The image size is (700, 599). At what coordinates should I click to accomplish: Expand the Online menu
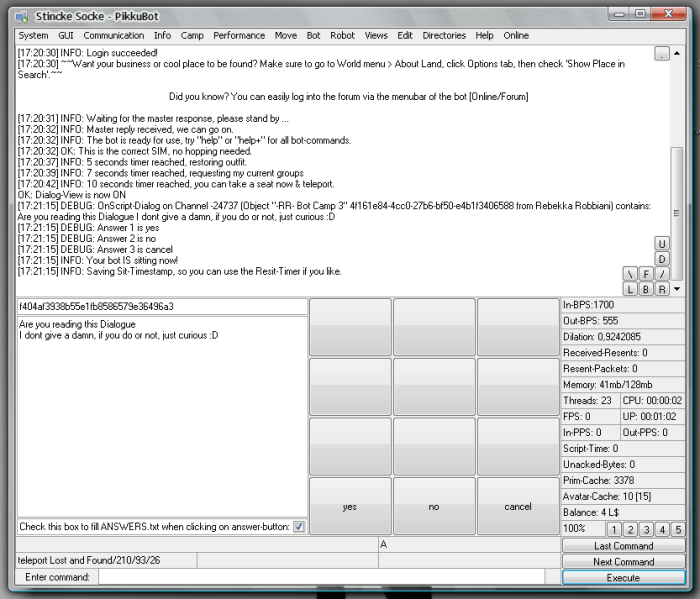tap(516, 35)
